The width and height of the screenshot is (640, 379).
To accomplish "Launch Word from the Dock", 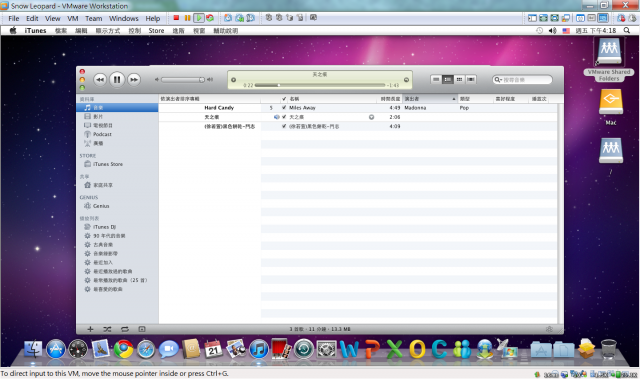I will 349,350.
